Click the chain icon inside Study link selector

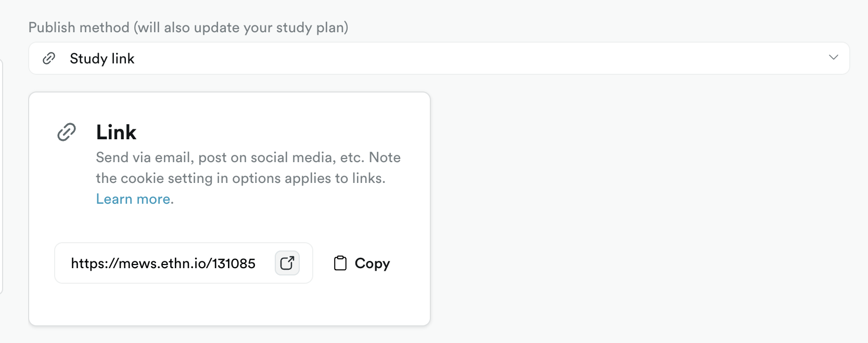49,58
